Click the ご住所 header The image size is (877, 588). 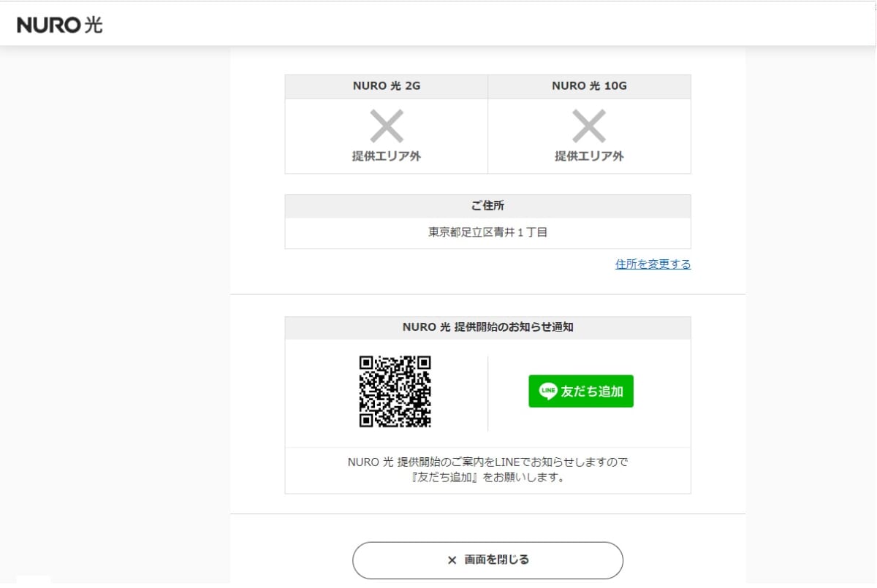tap(487, 206)
